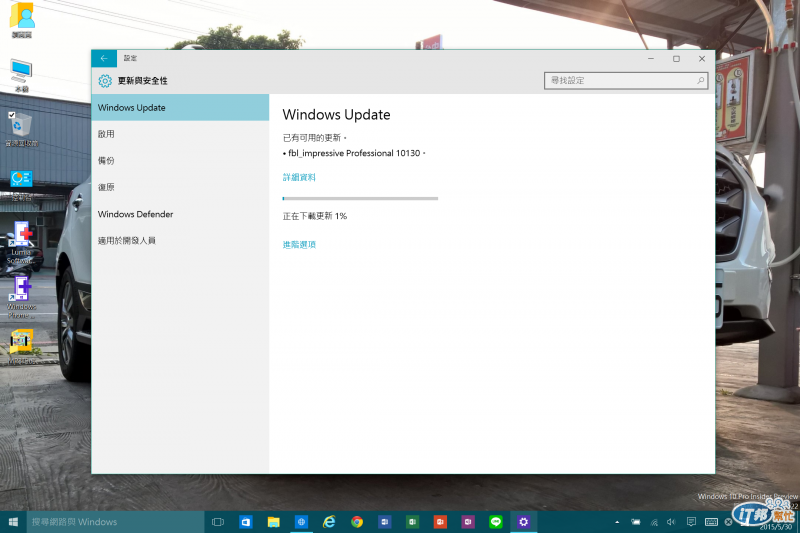800x533 pixels.
Task: Open the blue globe browser on taskbar
Action: click(x=301, y=522)
